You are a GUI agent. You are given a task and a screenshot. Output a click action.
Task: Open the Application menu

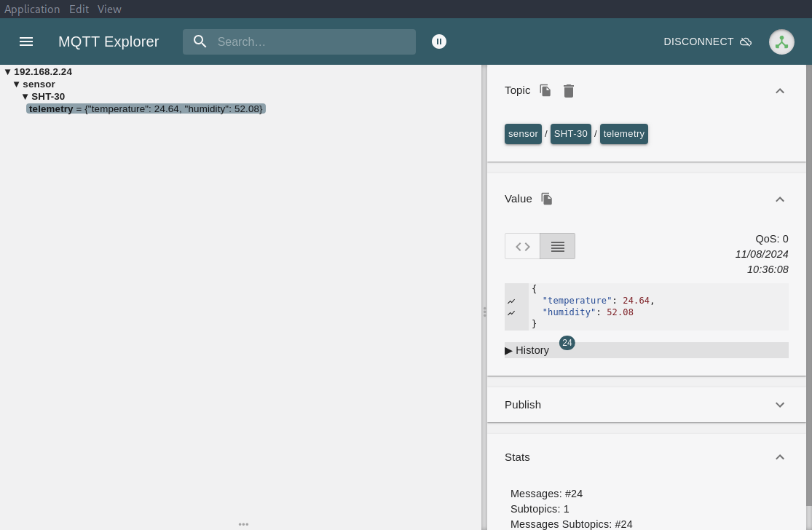pos(32,9)
